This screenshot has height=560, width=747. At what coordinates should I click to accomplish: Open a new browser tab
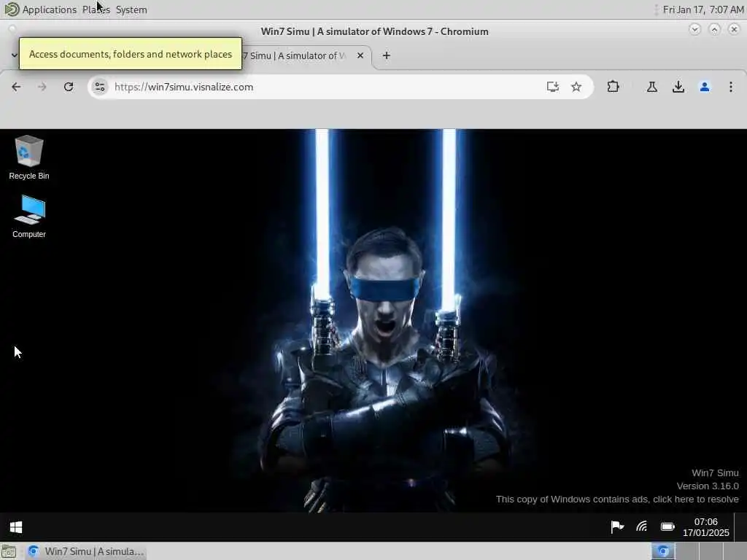387,55
